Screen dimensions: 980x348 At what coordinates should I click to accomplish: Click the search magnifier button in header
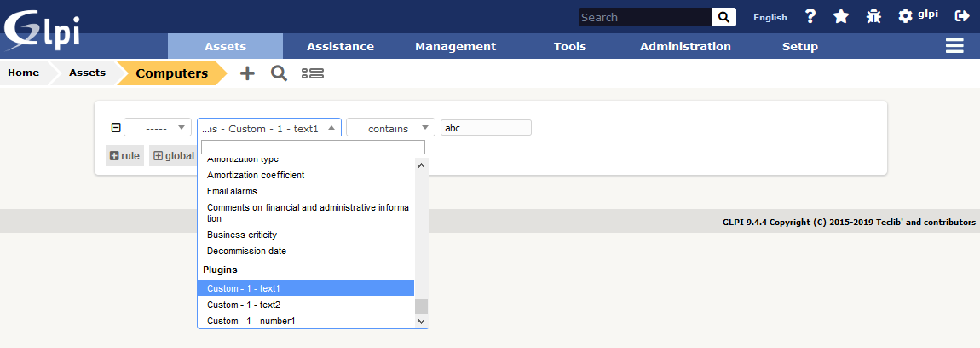click(723, 18)
